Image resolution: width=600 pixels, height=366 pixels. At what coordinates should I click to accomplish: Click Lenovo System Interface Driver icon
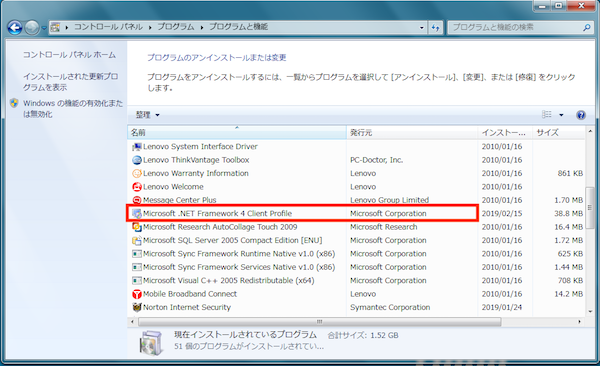click(x=137, y=147)
